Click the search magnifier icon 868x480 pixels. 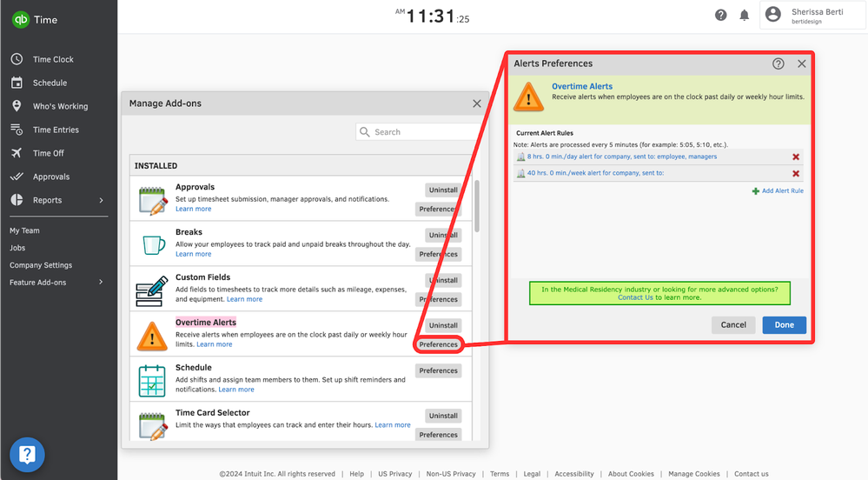tap(364, 132)
